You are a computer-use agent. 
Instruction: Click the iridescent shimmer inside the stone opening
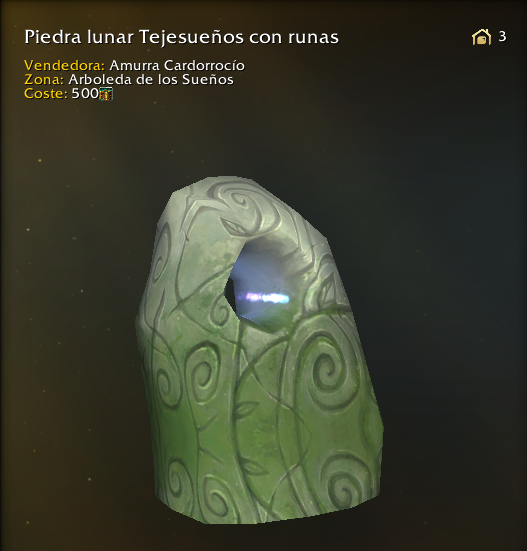[x=268, y=298]
